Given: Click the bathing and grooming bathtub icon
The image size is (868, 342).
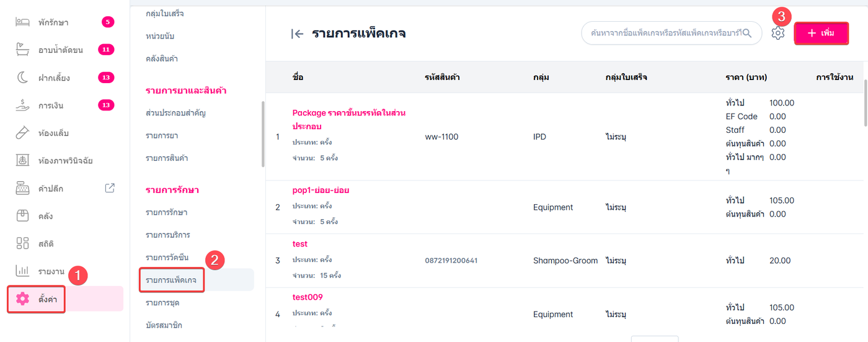Looking at the screenshot, I should tap(22, 50).
